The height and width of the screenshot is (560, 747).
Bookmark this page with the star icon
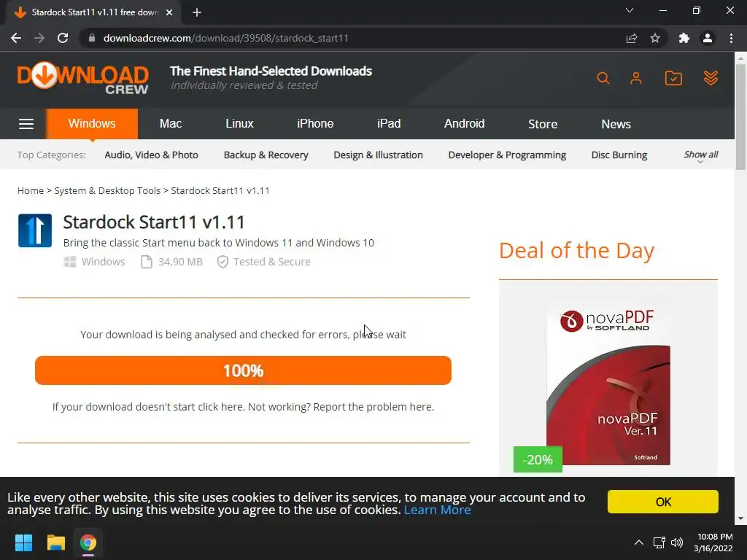(655, 38)
